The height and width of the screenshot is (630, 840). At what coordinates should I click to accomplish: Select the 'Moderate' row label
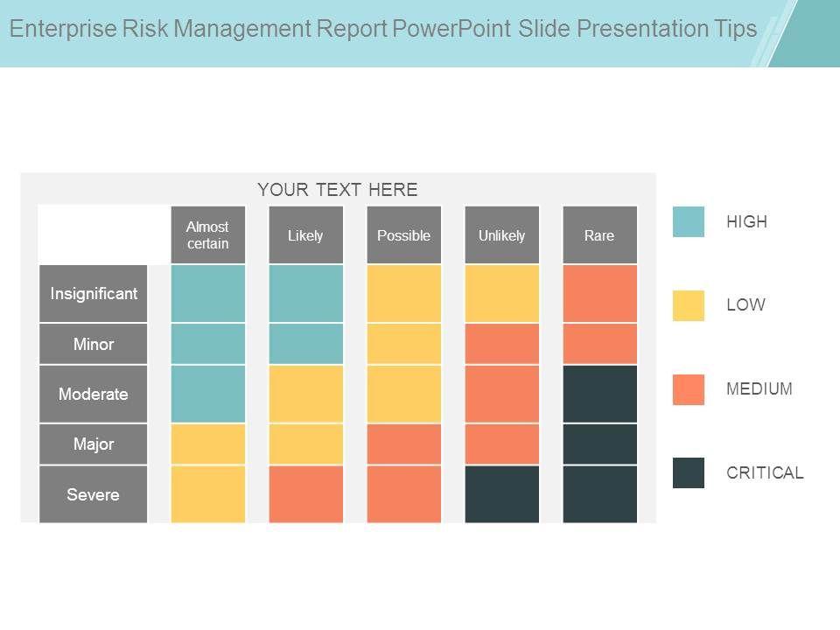click(x=94, y=394)
